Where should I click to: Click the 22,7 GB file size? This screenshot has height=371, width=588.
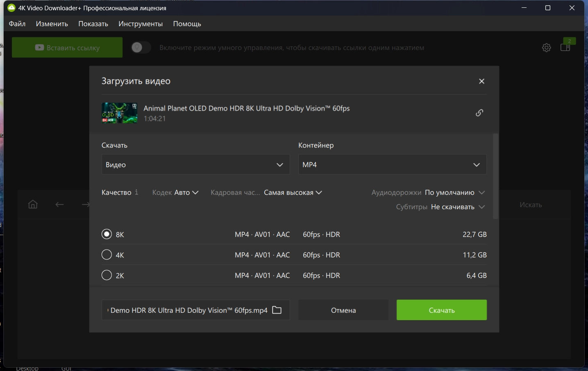tap(474, 234)
